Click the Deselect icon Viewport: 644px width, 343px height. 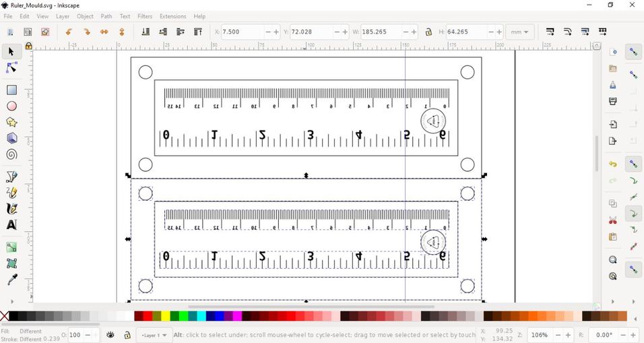(x=44, y=32)
